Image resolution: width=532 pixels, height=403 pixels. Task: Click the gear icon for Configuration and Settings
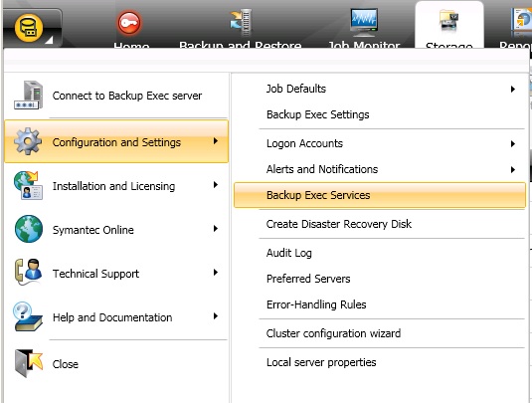28,141
